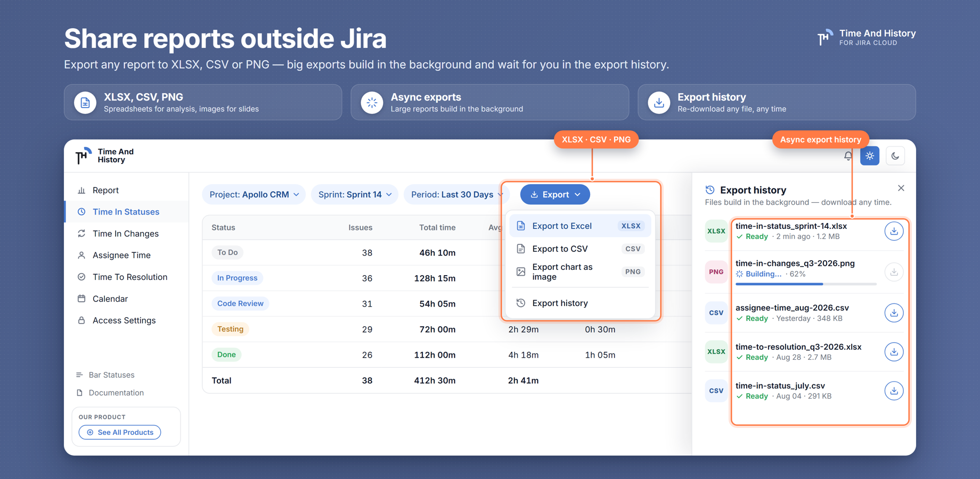Download time-in-status_july.csv file
This screenshot has height=479, width=980.
[894, 391]
